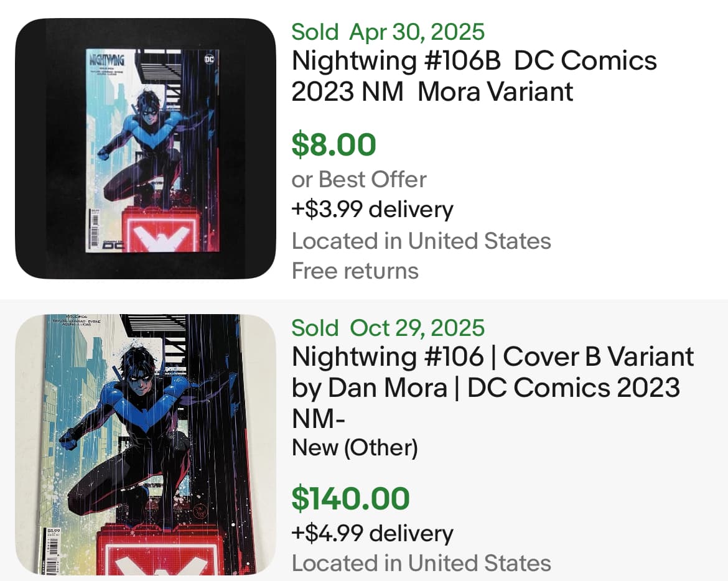Image resolution: width=728 pixels, height=581 pixels.
Task: Click 'Located in United States' under $4.99 delivery
Action: point(421,563)
